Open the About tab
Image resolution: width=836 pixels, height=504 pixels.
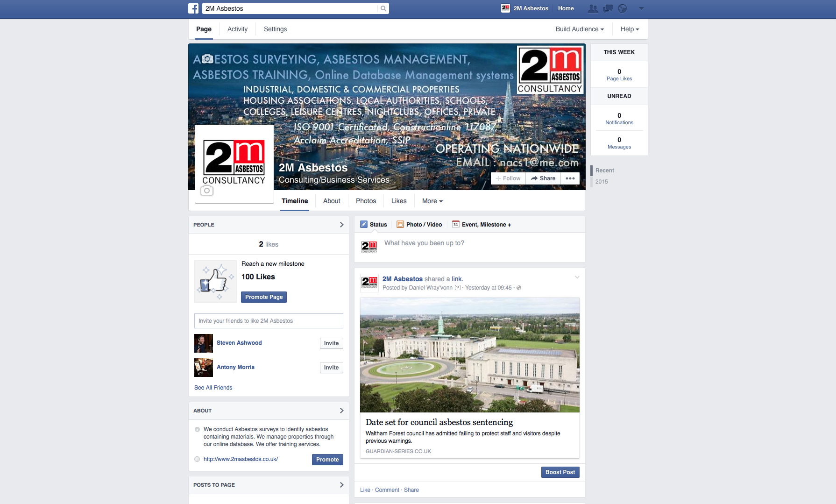pyautogui.click(x=332, y=201)
